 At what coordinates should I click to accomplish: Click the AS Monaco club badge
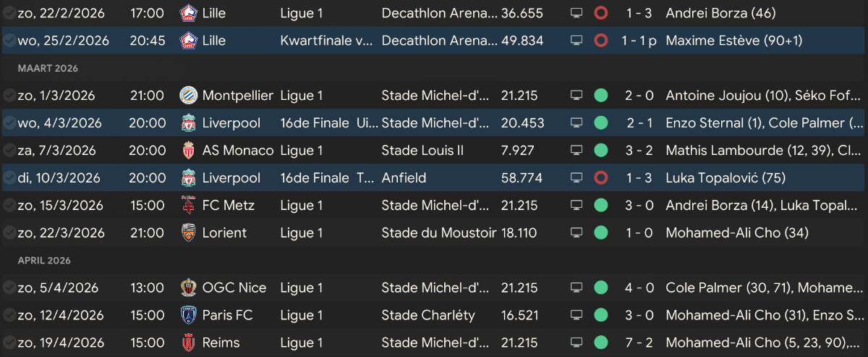[188, 151]
